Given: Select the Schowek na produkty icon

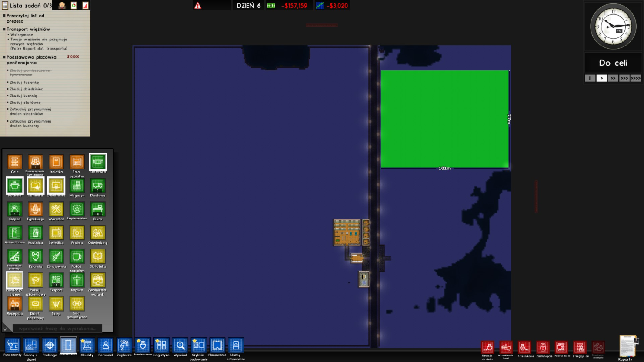Looking at the screenshot, I should pyautogui.click(x=14, y=256).
